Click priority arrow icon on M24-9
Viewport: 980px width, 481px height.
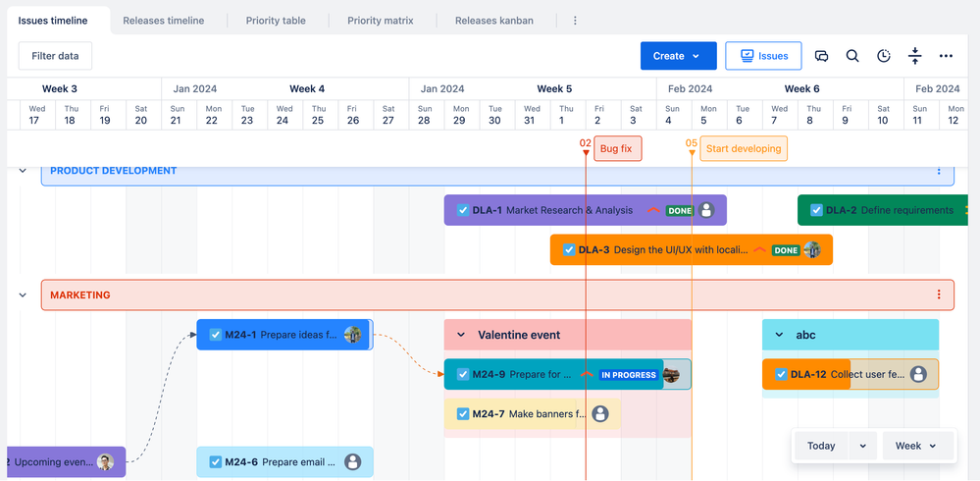[587, 375]
